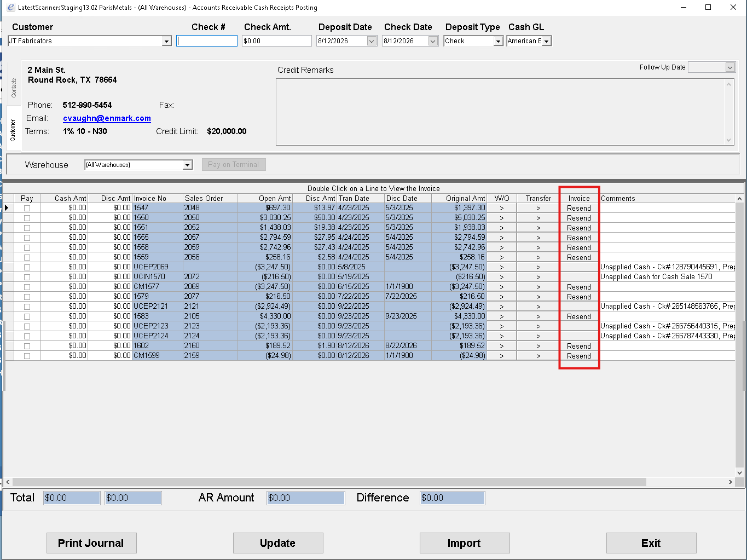The height and width of the screenshot is (560, 747).
Task: Check Pay box for invoice 1558
Action: tap(27, 247)
